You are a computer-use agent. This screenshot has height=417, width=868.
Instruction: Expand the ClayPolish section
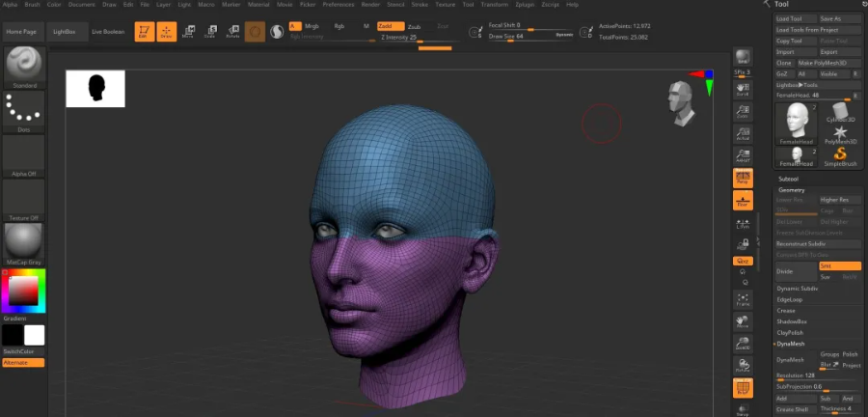coord(790,333)
